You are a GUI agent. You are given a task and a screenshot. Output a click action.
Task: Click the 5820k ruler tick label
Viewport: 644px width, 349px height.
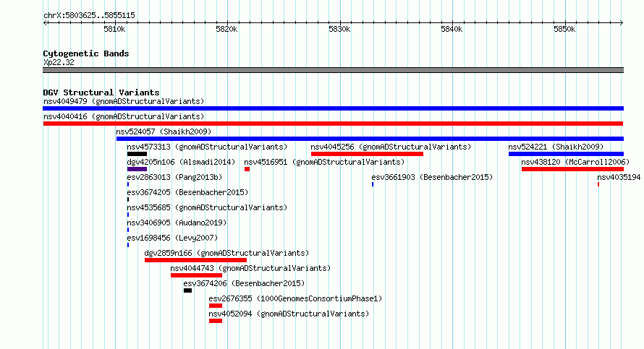point(226,29)
